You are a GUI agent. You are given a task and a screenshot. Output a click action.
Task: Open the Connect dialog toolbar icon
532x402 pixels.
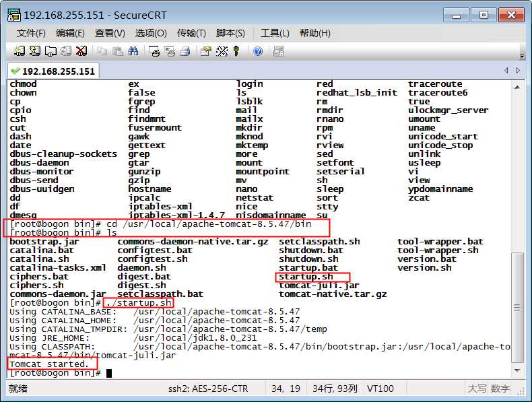coord(19,51)
